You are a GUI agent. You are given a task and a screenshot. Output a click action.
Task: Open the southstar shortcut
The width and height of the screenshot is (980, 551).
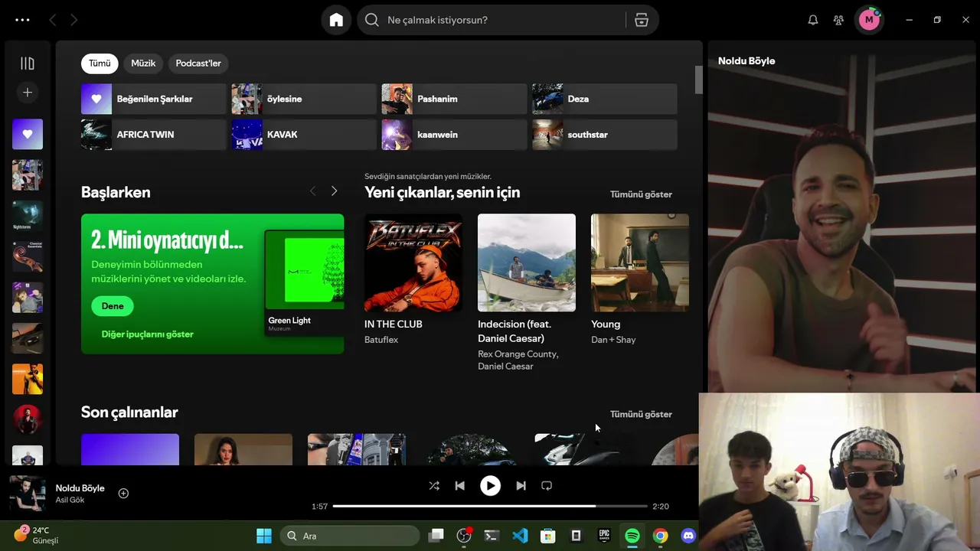pos(605,135)
